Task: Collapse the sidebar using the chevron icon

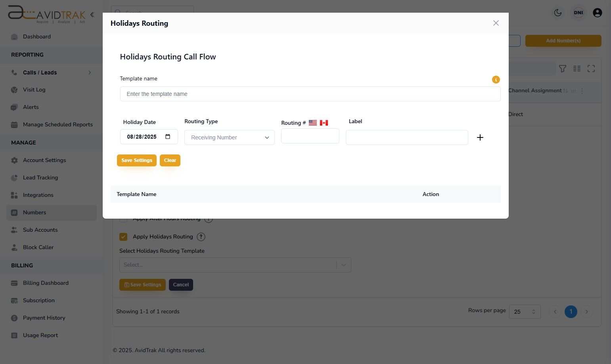Action: click(x=92, y=14)
